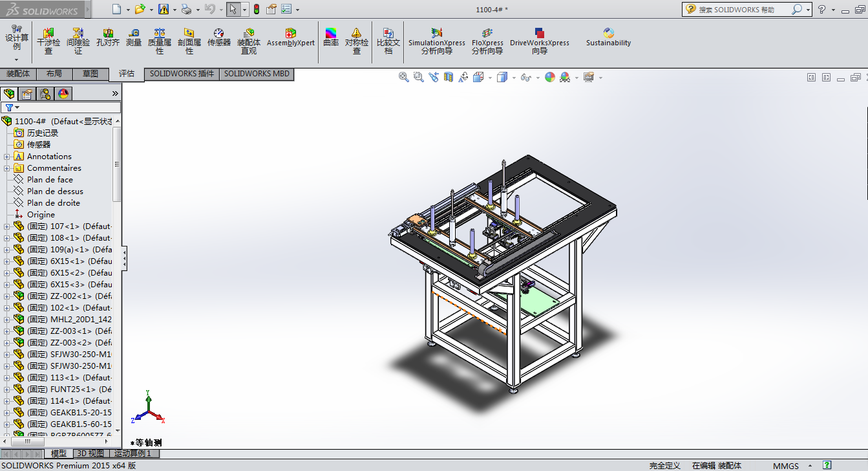868x471 pixels.
Task: Toggle the rebuild traffic light icon
Action: (256, 9)
